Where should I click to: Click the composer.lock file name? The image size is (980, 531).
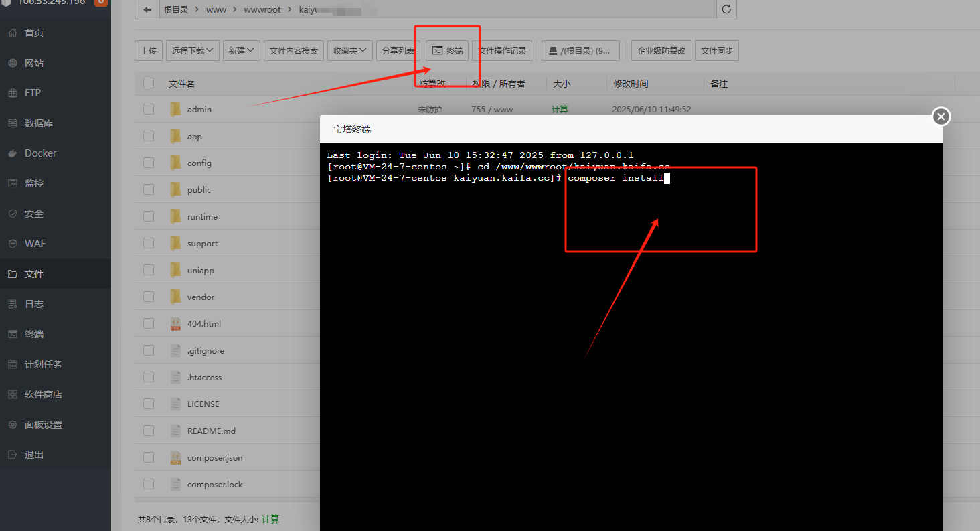tap(215, 485)
